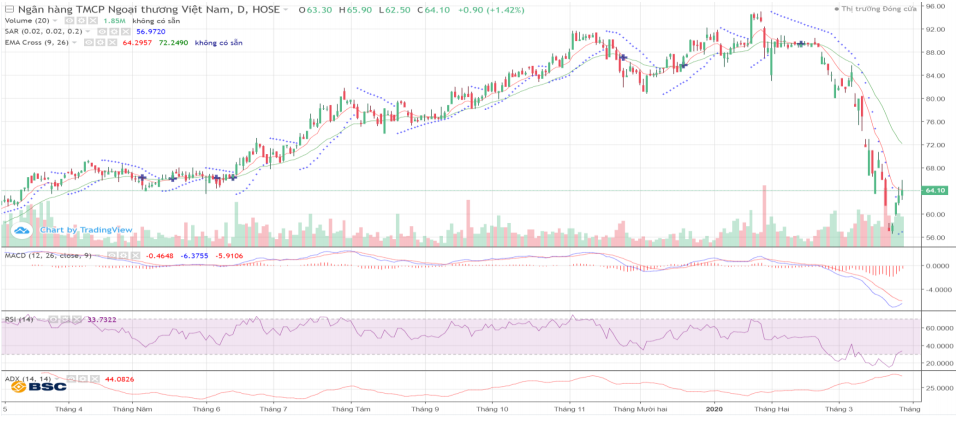Toggle visibility eye of SAR indicator

point(102,31)
